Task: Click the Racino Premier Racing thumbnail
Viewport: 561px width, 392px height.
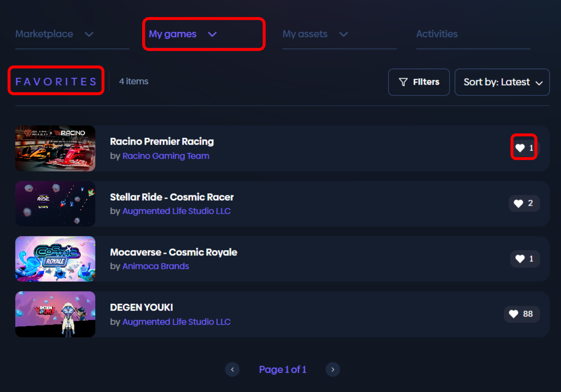Action: point(55,148)
